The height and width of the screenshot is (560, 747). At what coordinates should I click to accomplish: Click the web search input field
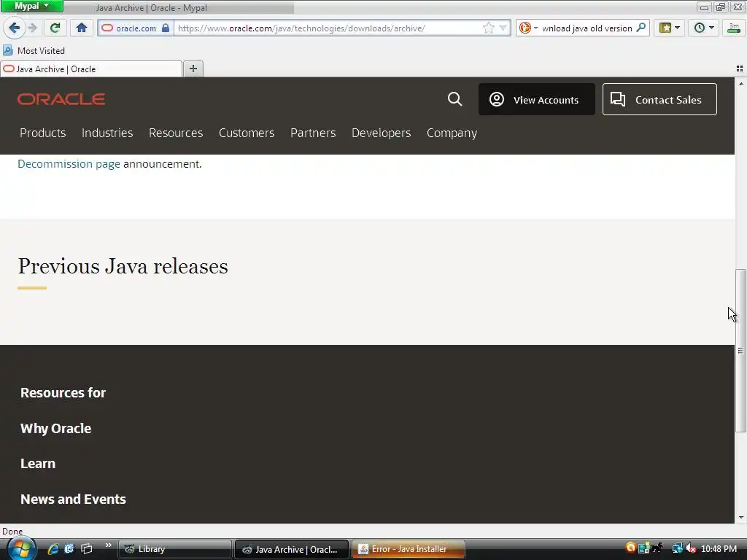pyautogui.click(x=587, y=28)
